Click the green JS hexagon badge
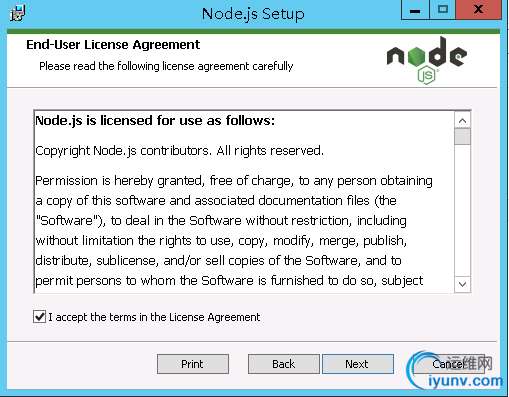This screenshot has width=509, height=397. (x=427, y=75)
